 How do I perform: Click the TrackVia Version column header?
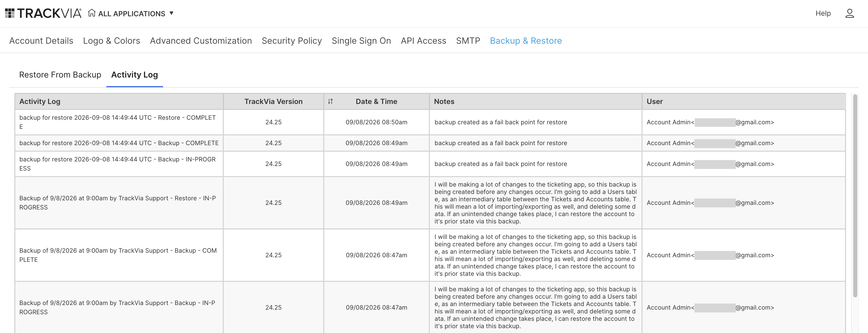[273, 101]
